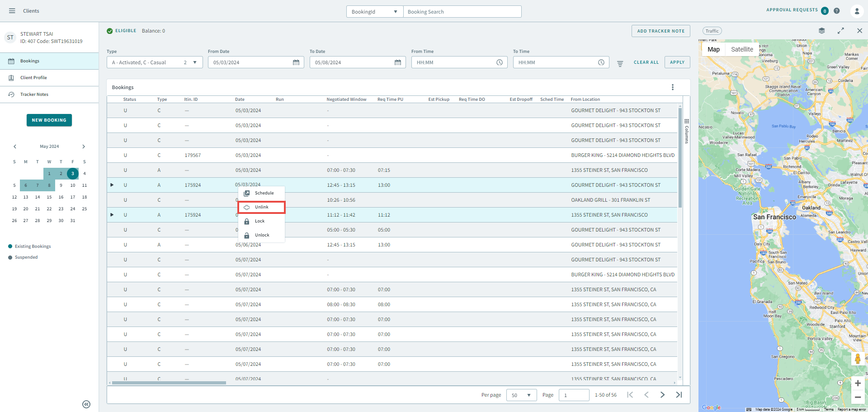Switch the map to Satellite view
Screen dimensions: 868x412
(742, 49)
